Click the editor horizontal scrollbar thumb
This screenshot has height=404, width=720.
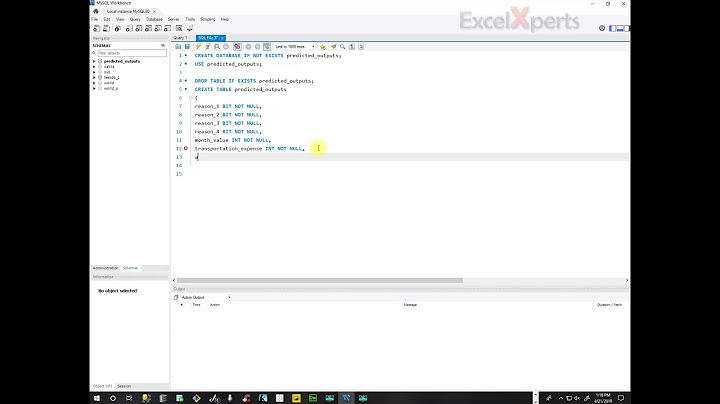click(x=320, y=280)
